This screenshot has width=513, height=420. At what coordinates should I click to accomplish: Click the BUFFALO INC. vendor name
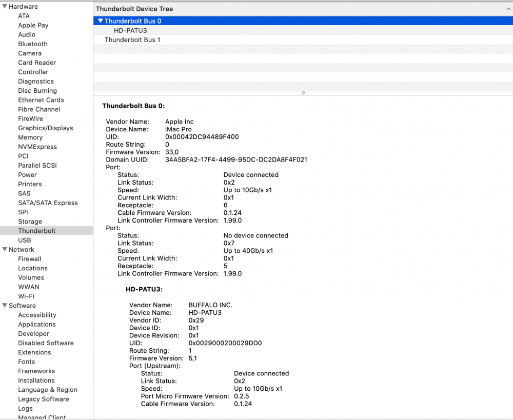(210, 305)
